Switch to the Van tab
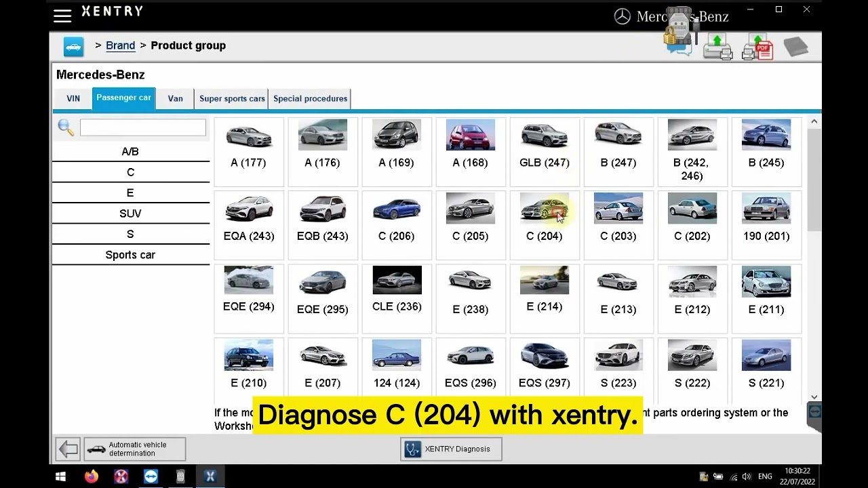 [x=175, y=98]
